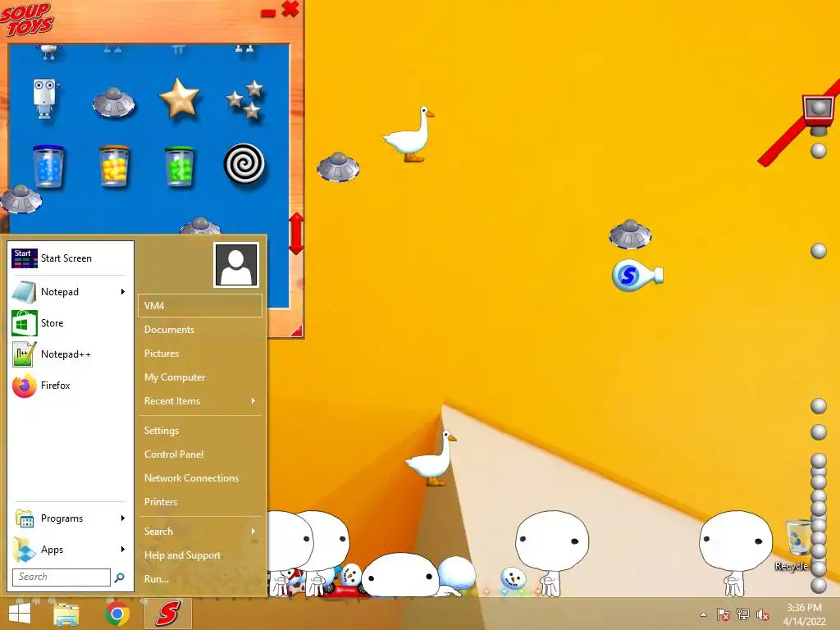Open Documents from start menu
The width and height of the screenshot is (840, 630).
tap(200, 330)
